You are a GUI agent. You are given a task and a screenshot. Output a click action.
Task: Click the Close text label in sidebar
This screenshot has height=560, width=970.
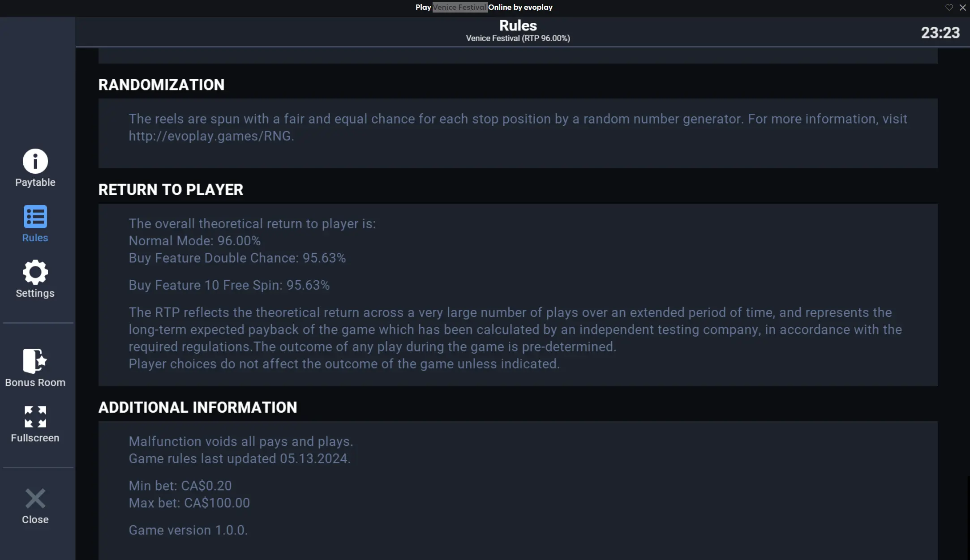[35, 520]
